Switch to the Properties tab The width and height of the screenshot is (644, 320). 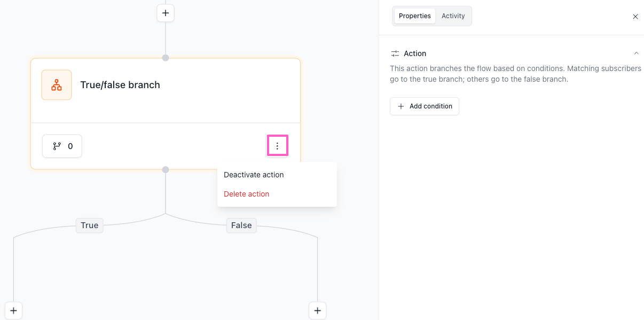click(x=414, y=16)
